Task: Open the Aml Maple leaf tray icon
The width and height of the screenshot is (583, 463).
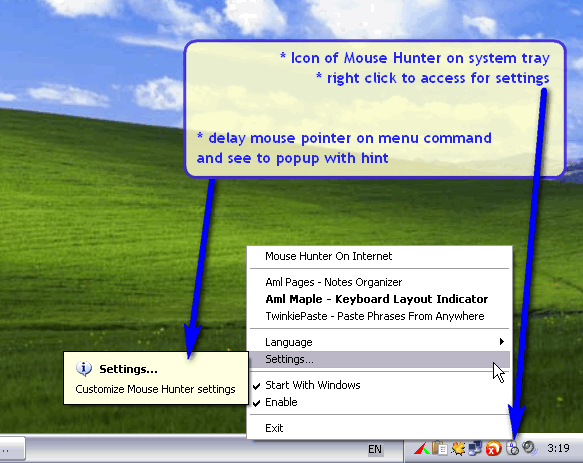Action: pyautogui.click(x=458, y=448)
